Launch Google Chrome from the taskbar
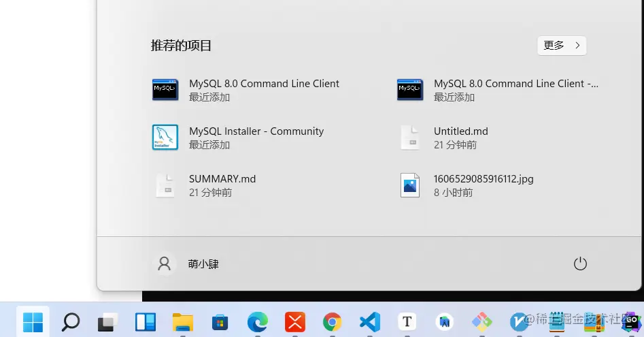 333,322
